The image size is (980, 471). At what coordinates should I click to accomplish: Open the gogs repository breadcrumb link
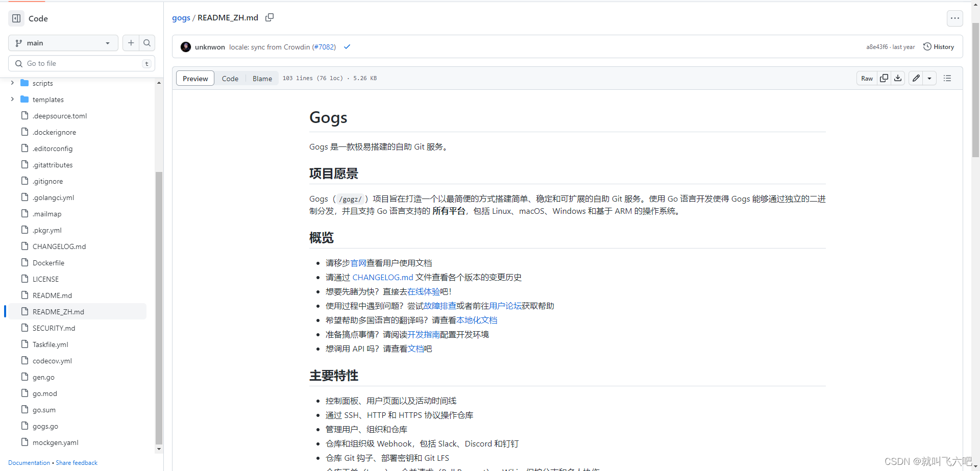pyautogui.click(x=181, y=18)
